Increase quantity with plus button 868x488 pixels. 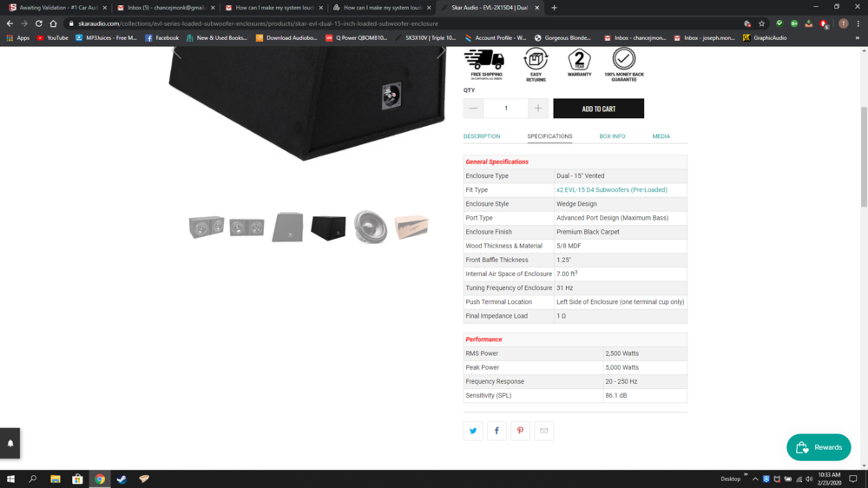pos(537,108)
